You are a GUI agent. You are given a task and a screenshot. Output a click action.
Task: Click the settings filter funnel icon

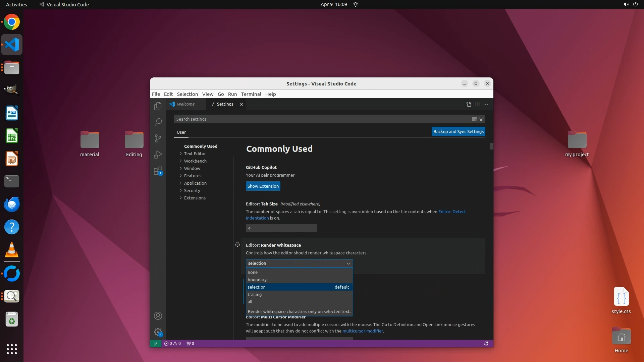[x=481, y=119]
